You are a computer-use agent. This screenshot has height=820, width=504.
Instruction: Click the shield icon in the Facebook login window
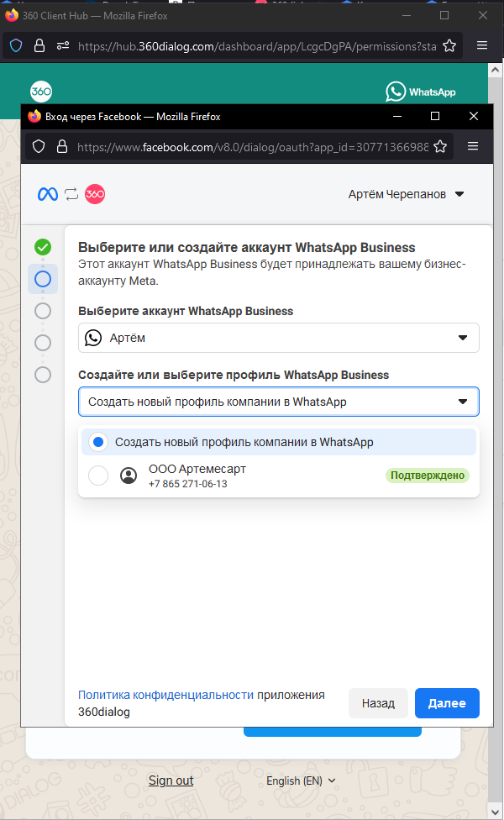(39, 146)
